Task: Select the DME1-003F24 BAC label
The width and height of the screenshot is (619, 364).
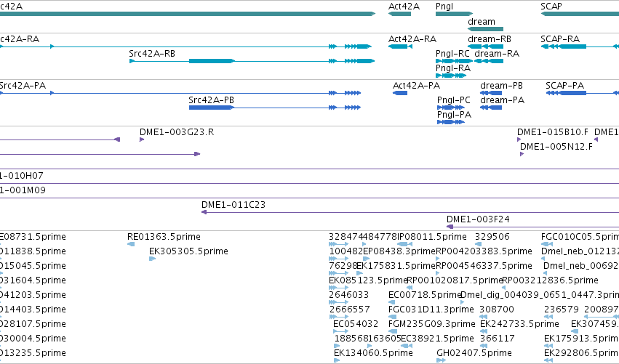Action: pos(478,219)
